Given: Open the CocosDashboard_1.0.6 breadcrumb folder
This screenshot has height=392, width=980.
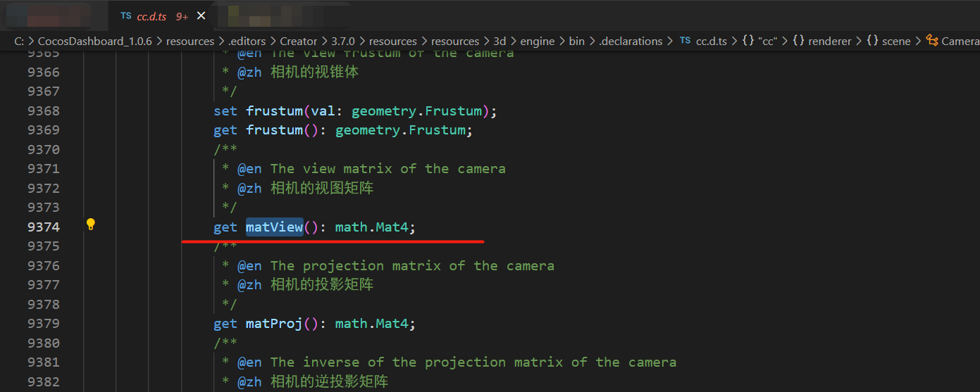Looking at the screenshot, I should (94, 41).
